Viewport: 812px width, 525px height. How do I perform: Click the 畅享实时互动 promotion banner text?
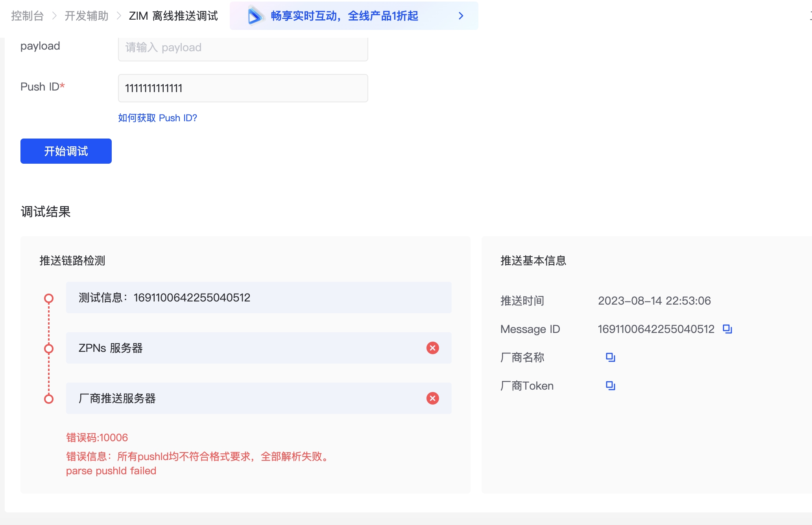(x=344, y=16)
